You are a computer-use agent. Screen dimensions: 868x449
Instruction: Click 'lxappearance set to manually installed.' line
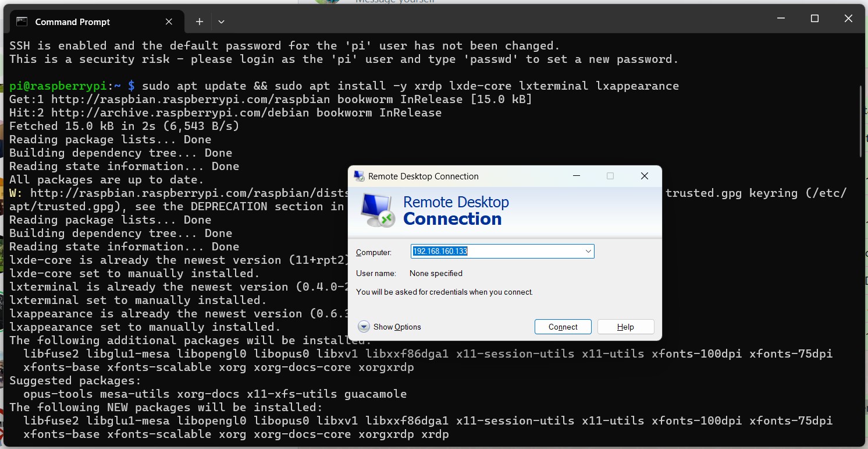(x=145, y=327)
